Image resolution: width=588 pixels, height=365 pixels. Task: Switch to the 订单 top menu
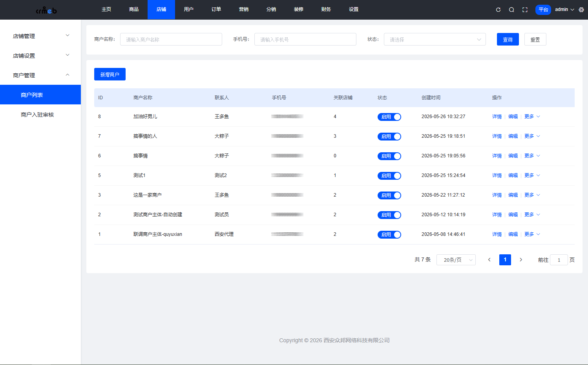click(216, 9)
